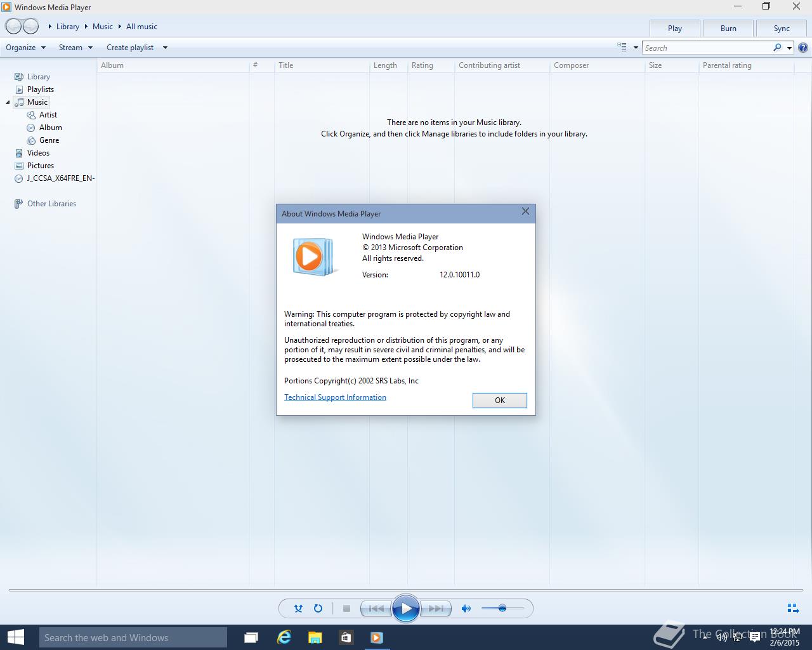The width and height of the screenshot is (812, 650).
Task: Click Library in the breadcrumb
Action: [x=68, y=27]
